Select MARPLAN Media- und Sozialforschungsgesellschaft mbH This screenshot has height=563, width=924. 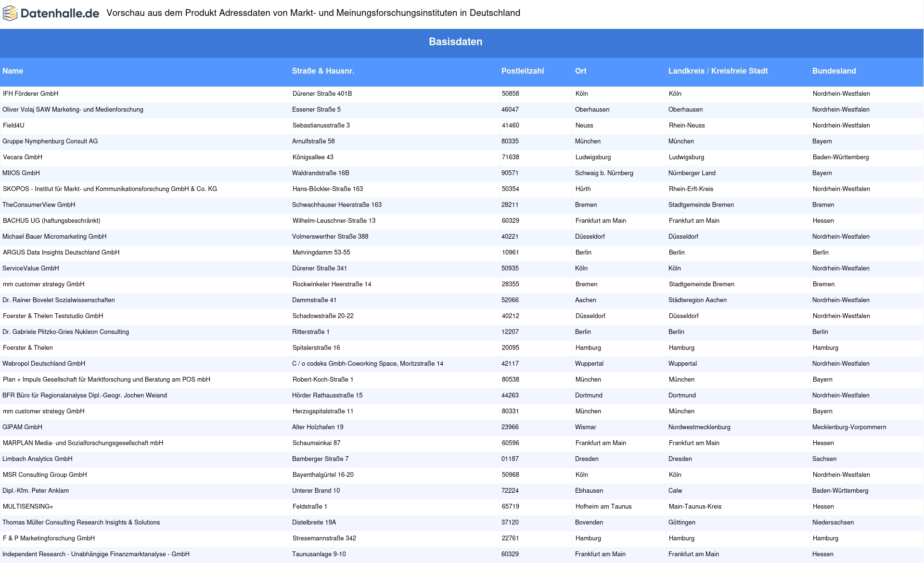(83, 443)
